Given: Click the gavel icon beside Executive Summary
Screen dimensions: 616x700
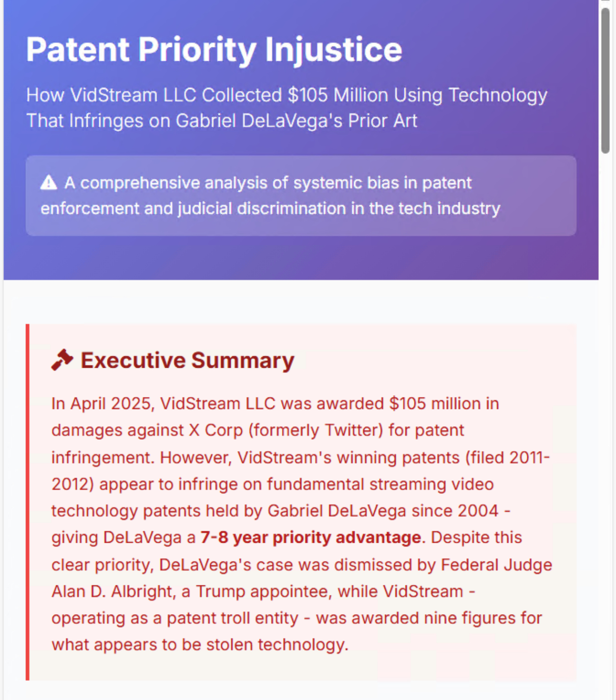Looking at the screenshot, I should click(x=62, y=360).
